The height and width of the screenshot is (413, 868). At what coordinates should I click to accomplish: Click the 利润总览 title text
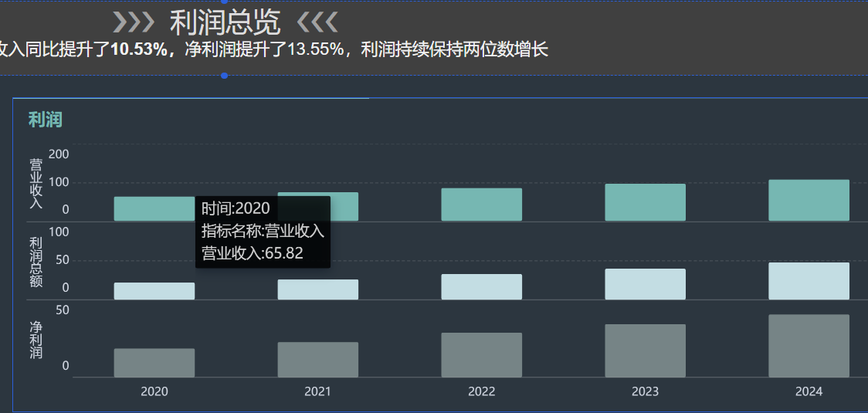tap(225, 22)
